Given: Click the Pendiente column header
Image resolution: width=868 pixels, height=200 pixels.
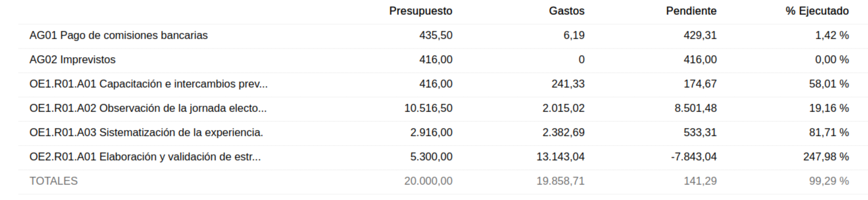Looking at the screenshot, I should click(x=691, y=11).
